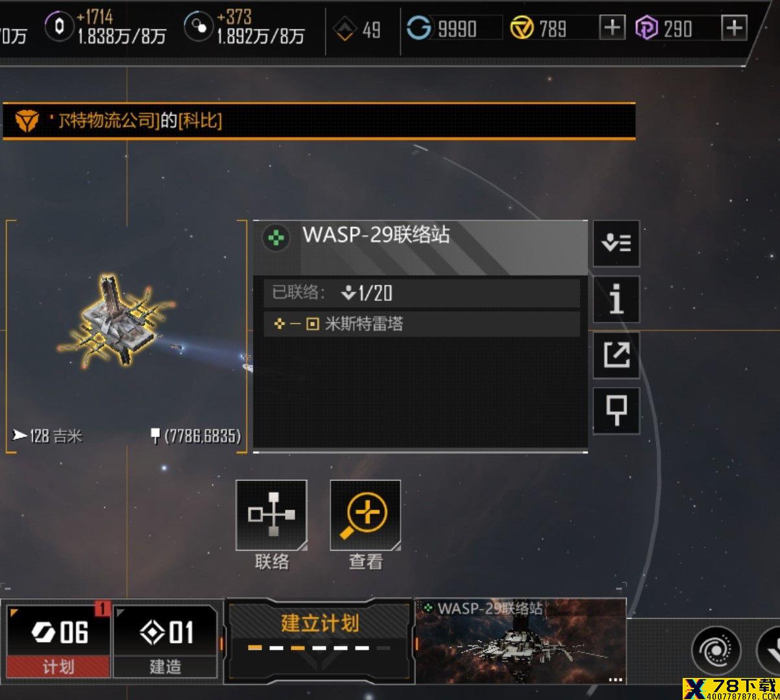Add purple currency with plus next to 290
This screenshot has width=780, height=700.
click(x=734, y=28)
